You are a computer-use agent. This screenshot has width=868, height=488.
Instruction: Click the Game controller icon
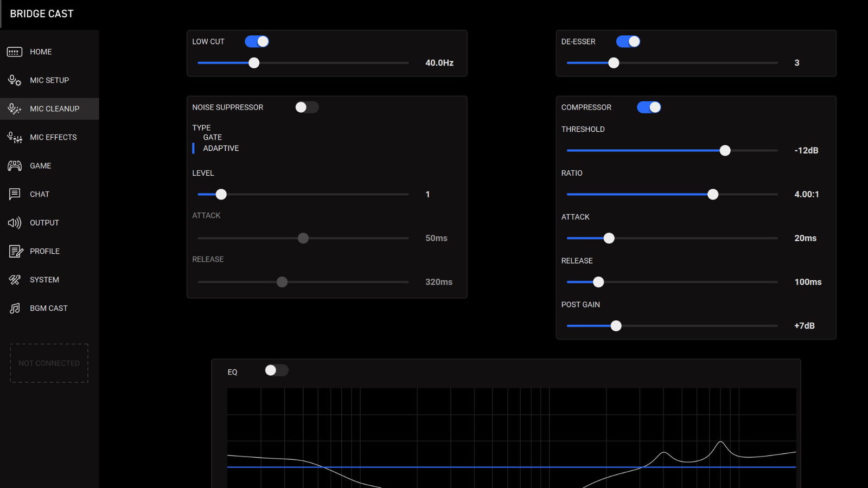(14, 166)
